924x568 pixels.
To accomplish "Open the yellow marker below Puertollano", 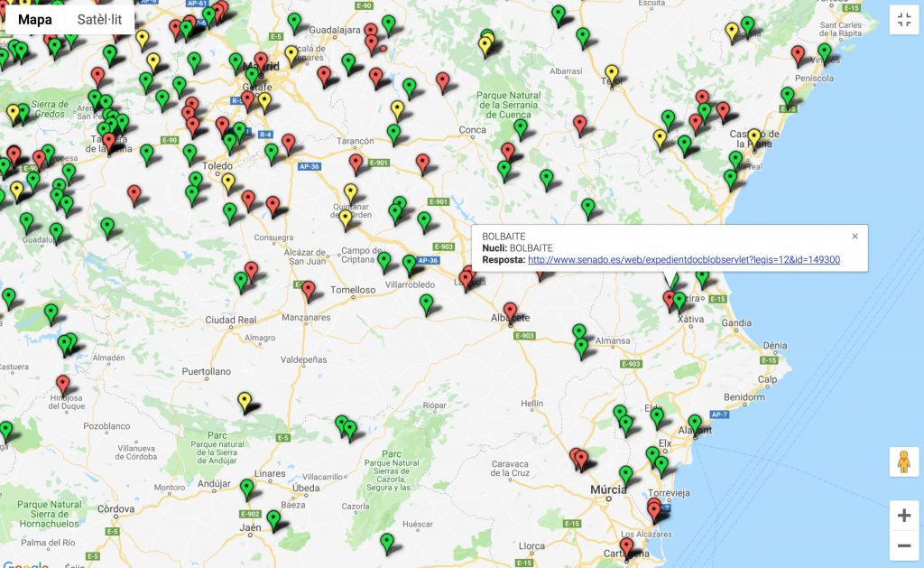I will tap(244, 399).
